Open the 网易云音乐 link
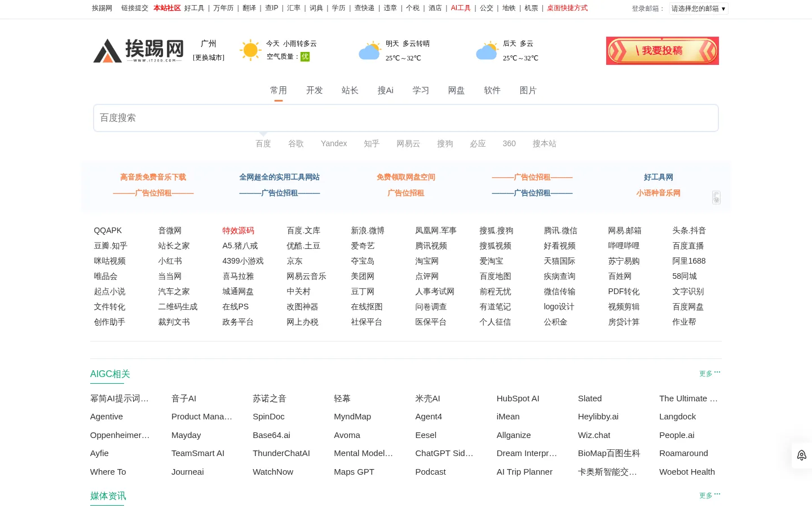 [x=306, y=276]
